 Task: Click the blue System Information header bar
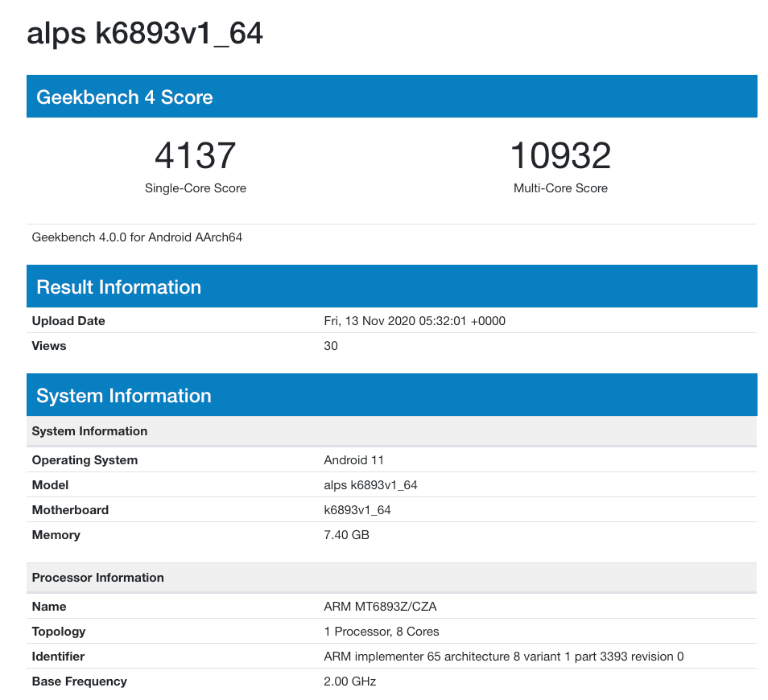(392, 395)
